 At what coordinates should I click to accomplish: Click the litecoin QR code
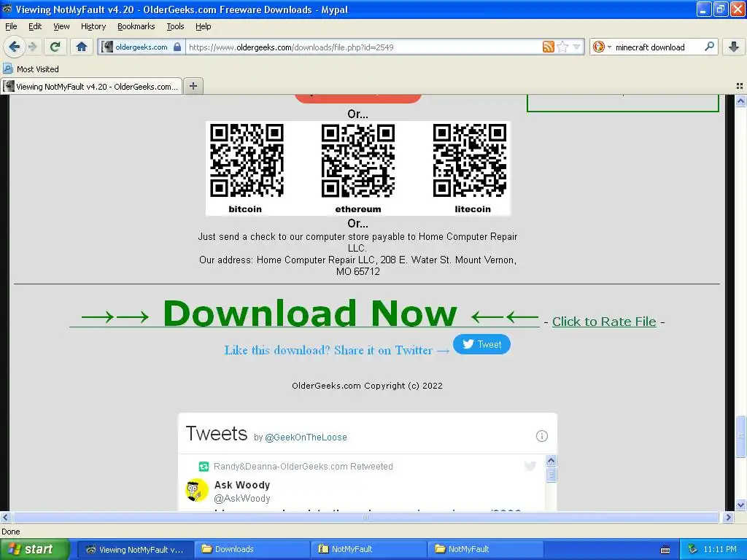click(470, 160)
